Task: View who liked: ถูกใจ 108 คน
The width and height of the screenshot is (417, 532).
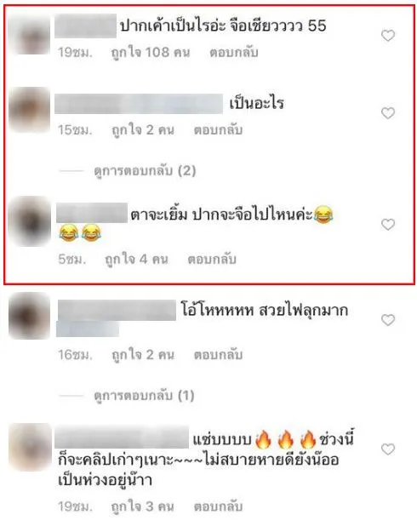Action: coord(151,53)
